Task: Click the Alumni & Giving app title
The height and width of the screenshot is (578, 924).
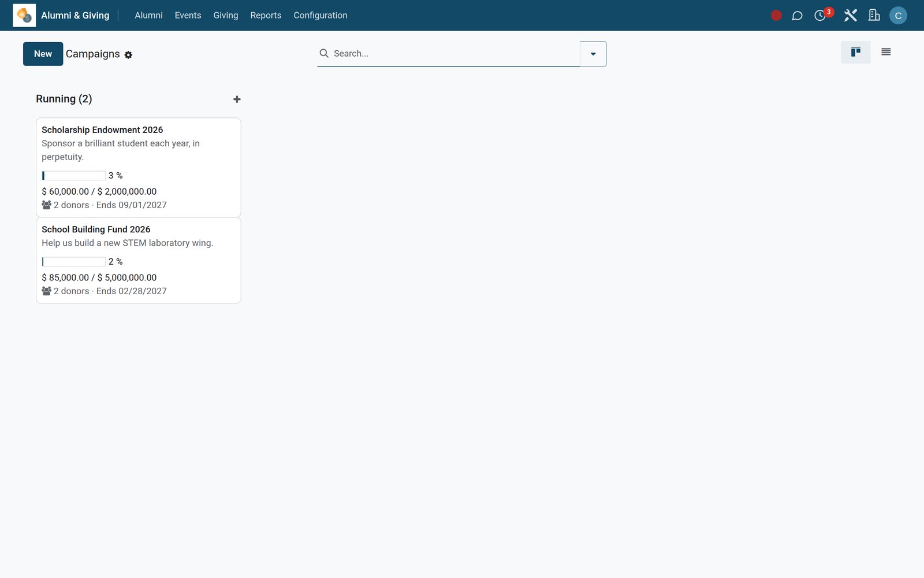Action: point(75,16)
